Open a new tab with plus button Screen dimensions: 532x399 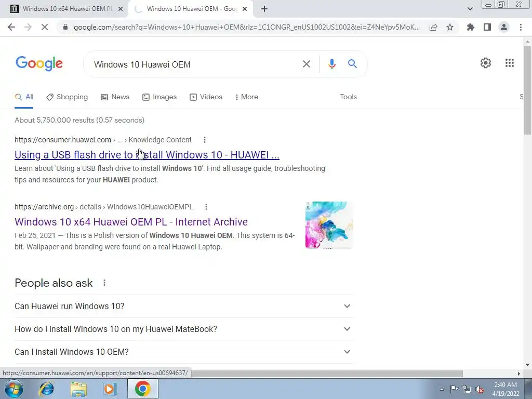pos(264,9)
